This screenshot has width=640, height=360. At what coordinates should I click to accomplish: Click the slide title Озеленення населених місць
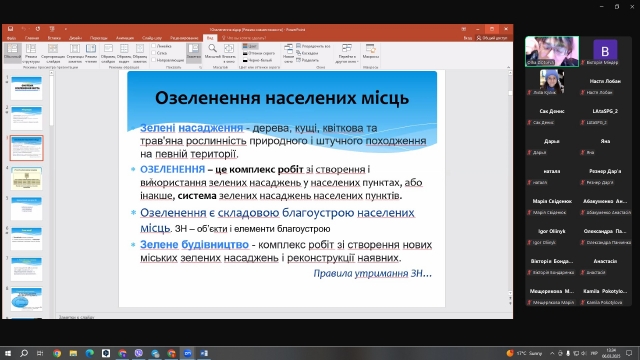tap(282, 98)
